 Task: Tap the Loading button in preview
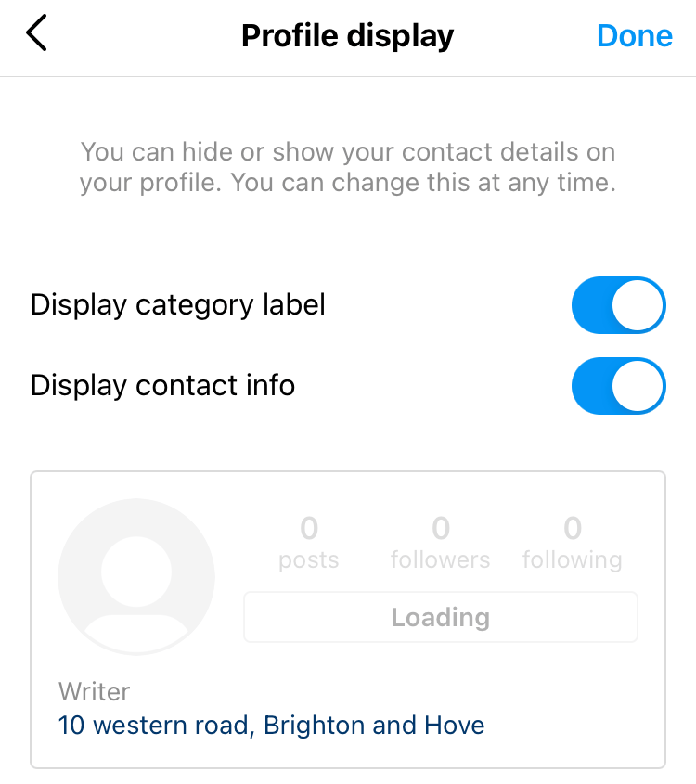[441, 617]
